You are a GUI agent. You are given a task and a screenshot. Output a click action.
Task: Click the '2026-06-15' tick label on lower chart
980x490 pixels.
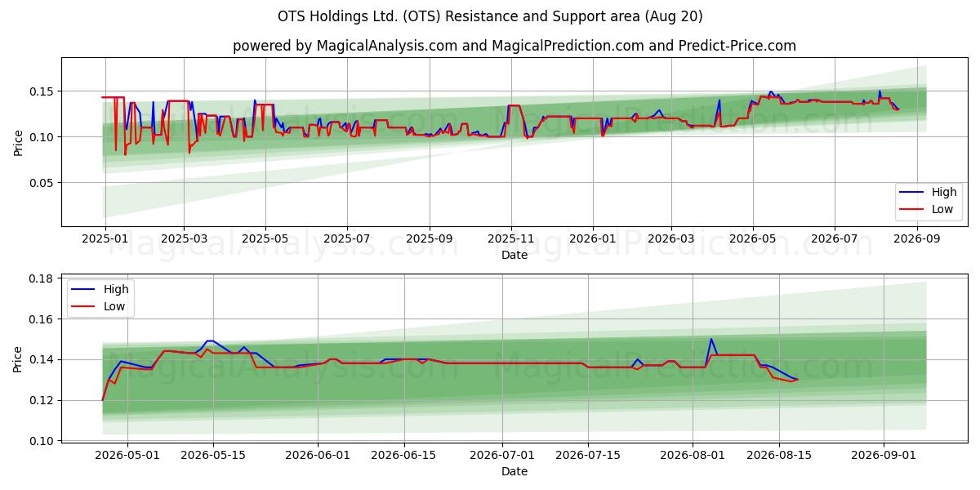404,456
